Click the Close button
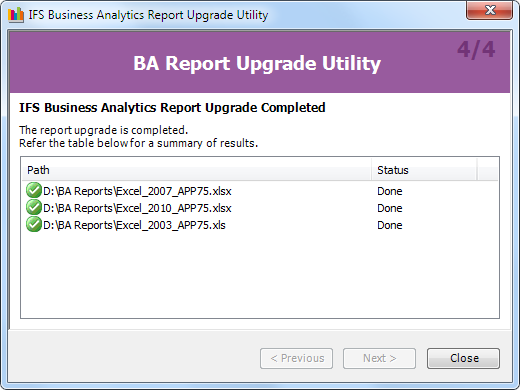Image resolution: width=520 pixels, height=390 pixels. [x=463, y=358]
